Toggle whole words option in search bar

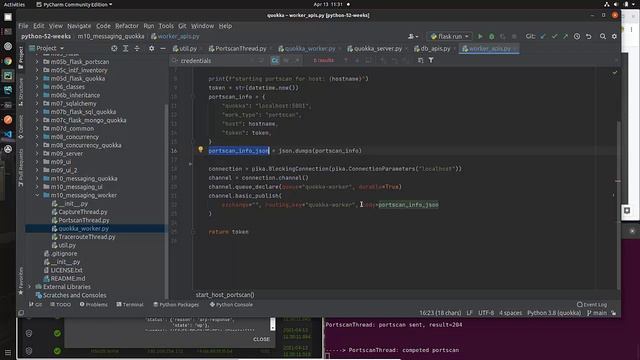tap(286, 60)
